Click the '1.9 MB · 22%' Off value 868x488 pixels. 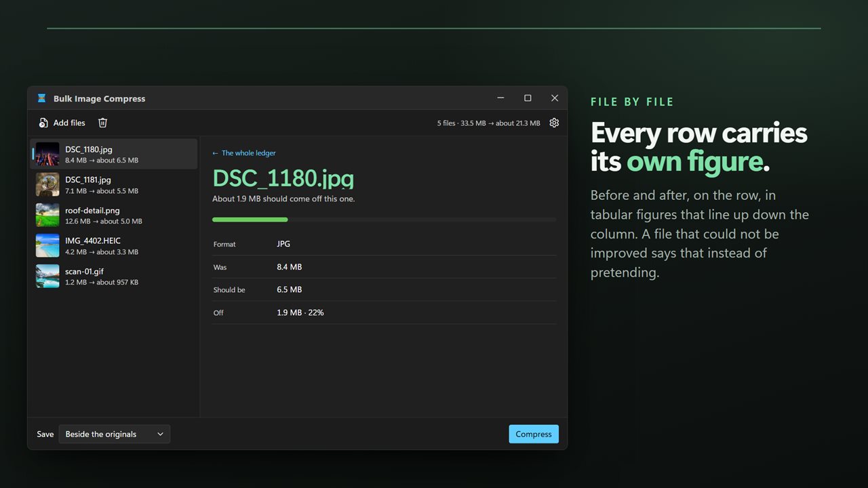(x=300, y=312)
